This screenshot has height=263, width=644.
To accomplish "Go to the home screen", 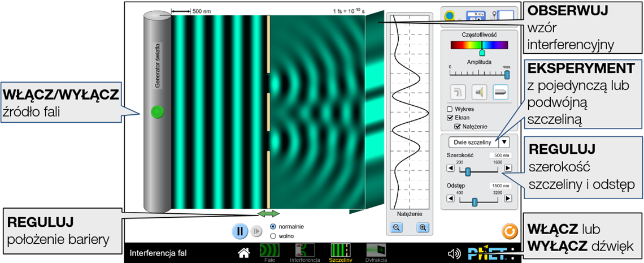I will coord(243,253).
